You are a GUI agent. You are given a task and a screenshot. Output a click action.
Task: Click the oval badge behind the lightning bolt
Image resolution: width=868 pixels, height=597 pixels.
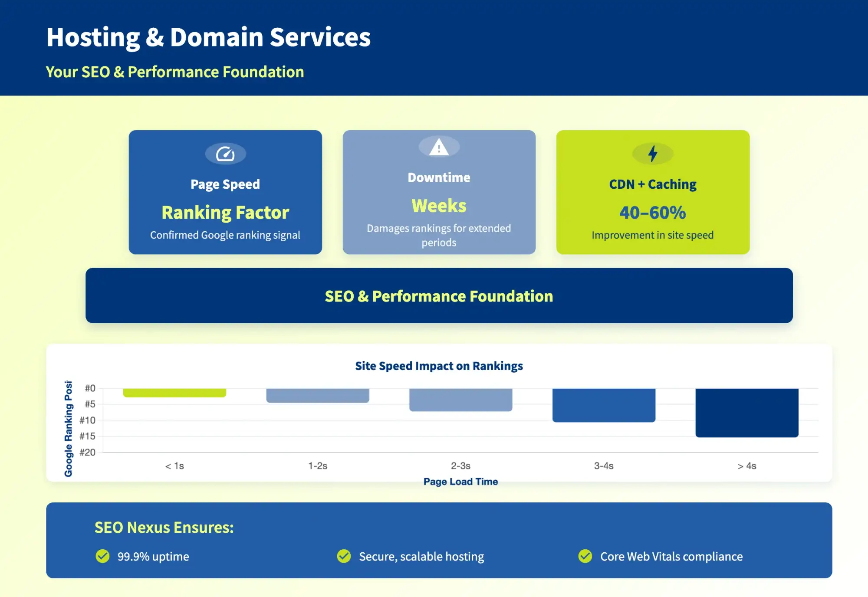coord(652,154)
